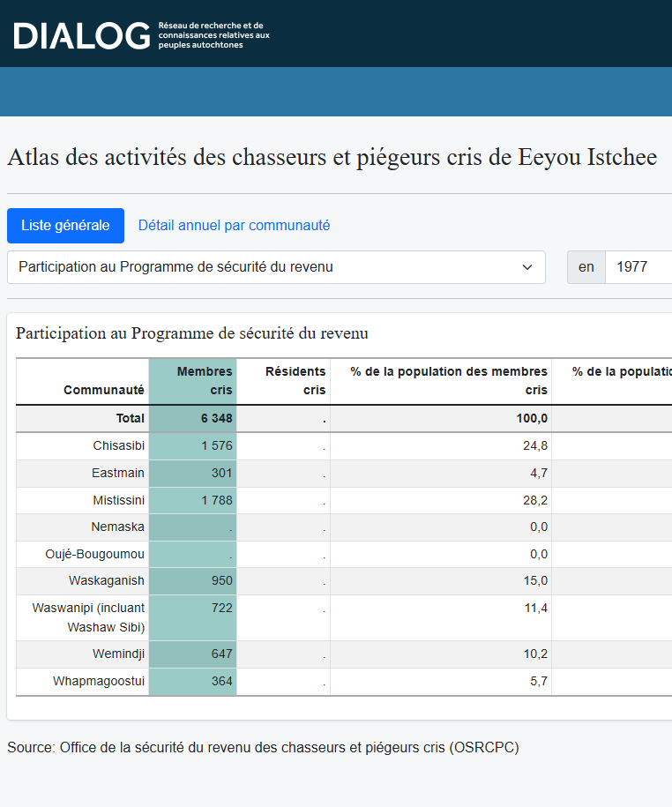
Task: Click the Oujé-Bougoumou row label
Action: [x=94, y=554]
